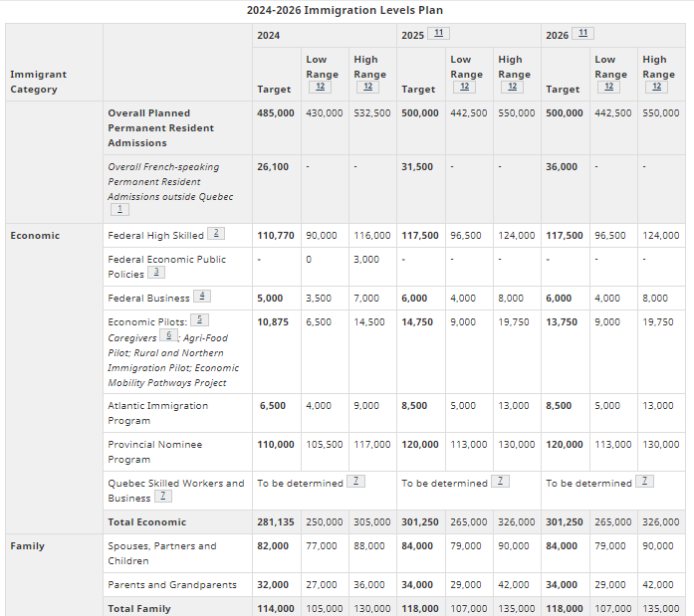Open footnote 5 beside Economic Pilots
The height and width of the screenshot is (616, 694).
pos(199,320)
